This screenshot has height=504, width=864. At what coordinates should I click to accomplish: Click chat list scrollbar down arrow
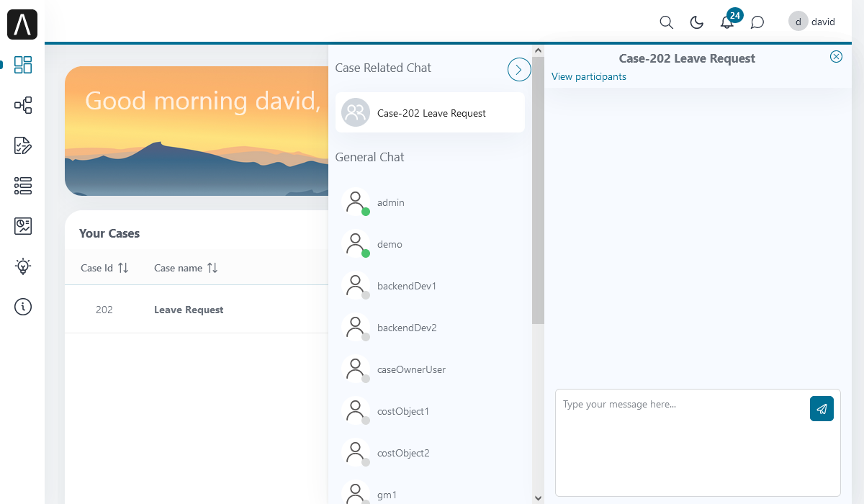point(538,498)
